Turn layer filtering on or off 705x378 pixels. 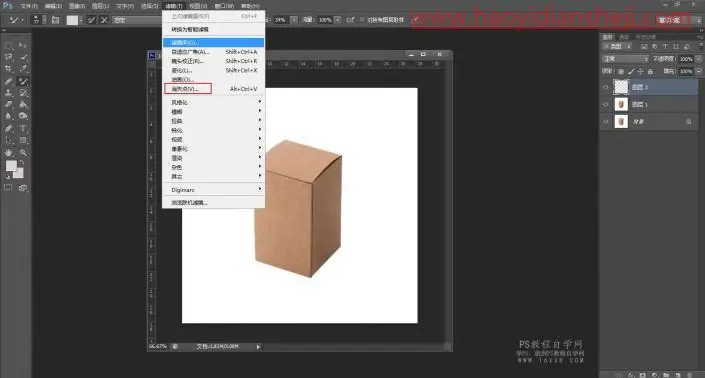(x=700, y=46)
